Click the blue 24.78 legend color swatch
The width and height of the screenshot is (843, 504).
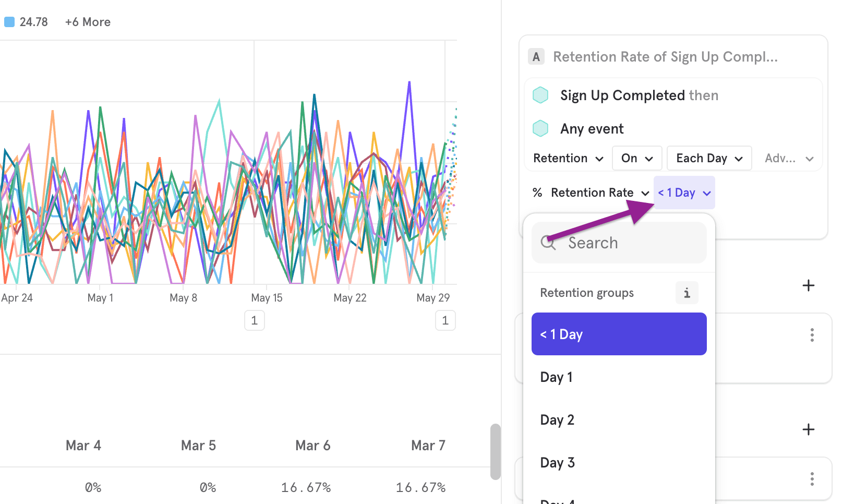8,21
